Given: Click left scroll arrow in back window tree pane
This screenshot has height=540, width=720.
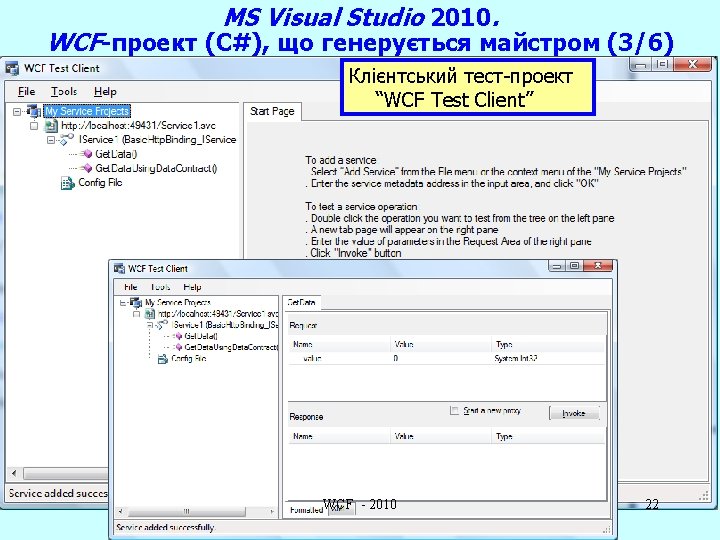Looking at the screenshot, I should (14, 473).
